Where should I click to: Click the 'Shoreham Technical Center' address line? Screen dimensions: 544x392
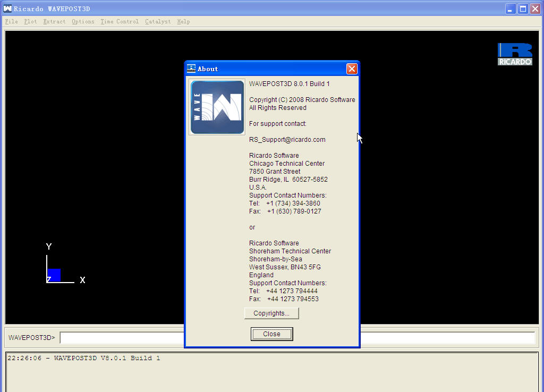[290, 251]
